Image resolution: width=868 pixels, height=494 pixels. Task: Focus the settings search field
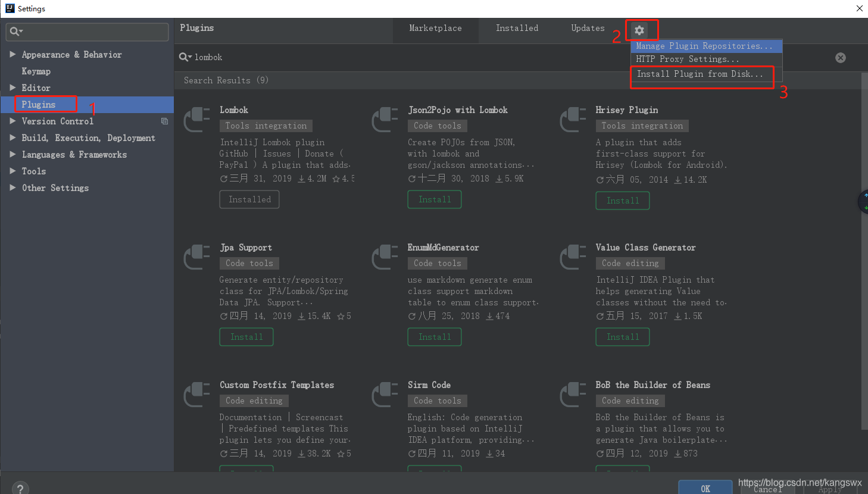click(87, 32)
